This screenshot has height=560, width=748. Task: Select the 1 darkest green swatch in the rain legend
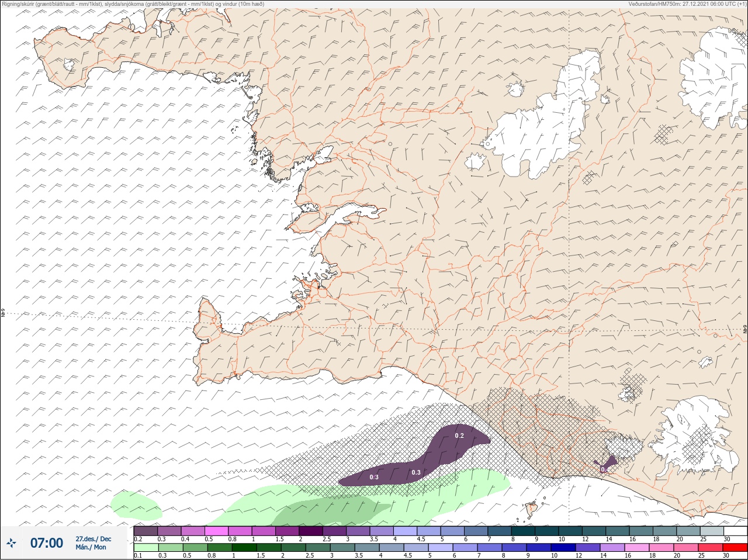pos(244,547)
